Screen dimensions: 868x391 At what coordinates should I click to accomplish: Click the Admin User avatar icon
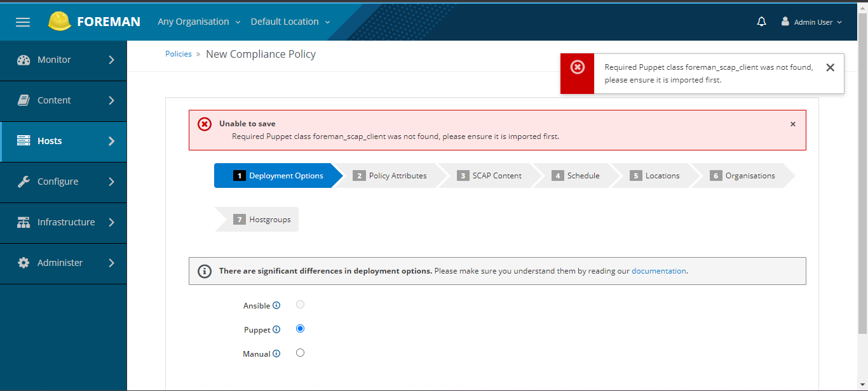coord(785,22)
